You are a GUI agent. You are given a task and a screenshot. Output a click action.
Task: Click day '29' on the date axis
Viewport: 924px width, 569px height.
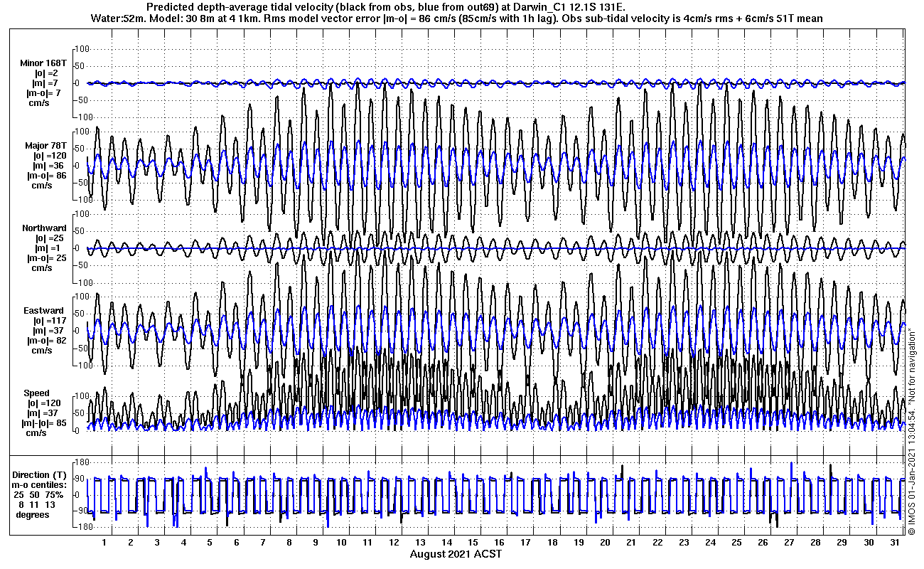pos(842,543)
